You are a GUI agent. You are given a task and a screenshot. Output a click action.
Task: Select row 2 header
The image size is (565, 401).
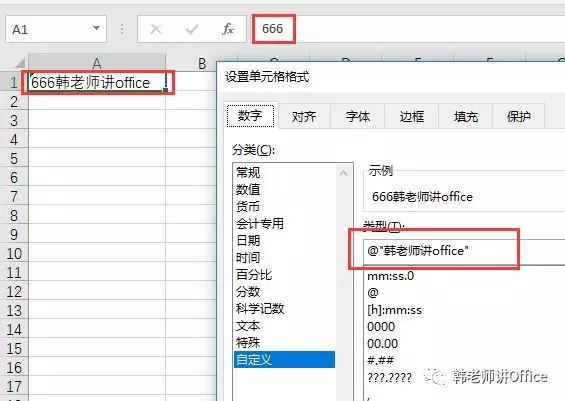(x=14, y=102)
